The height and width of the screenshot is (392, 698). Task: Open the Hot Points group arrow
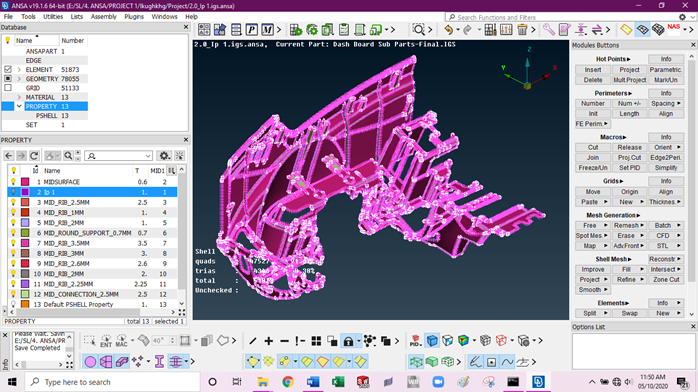(x=629, y=59)
